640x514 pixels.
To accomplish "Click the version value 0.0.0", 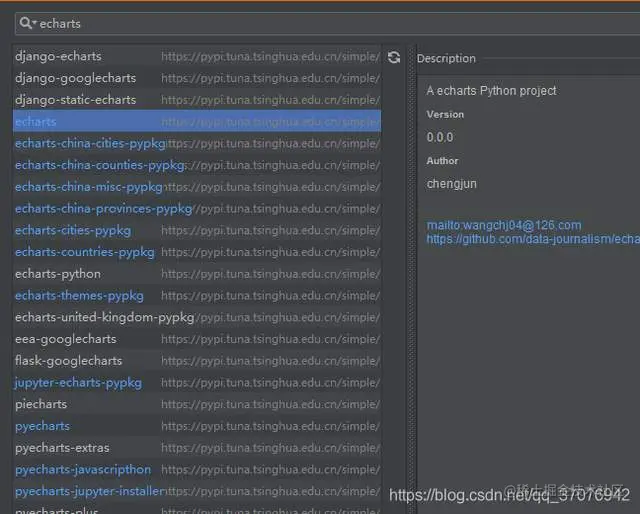I will [x=440, y=137].
